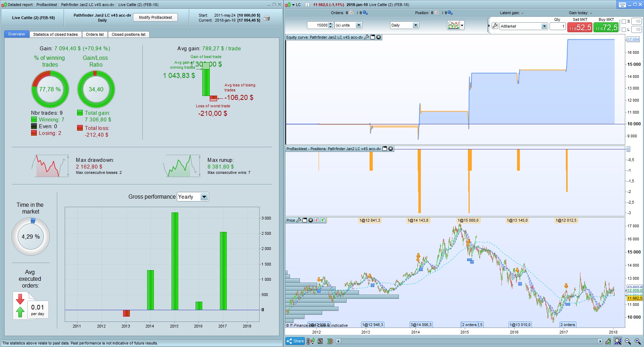Enable the S stop checkbox
Viewport: 644px width, 347px height.
point(624,22)
